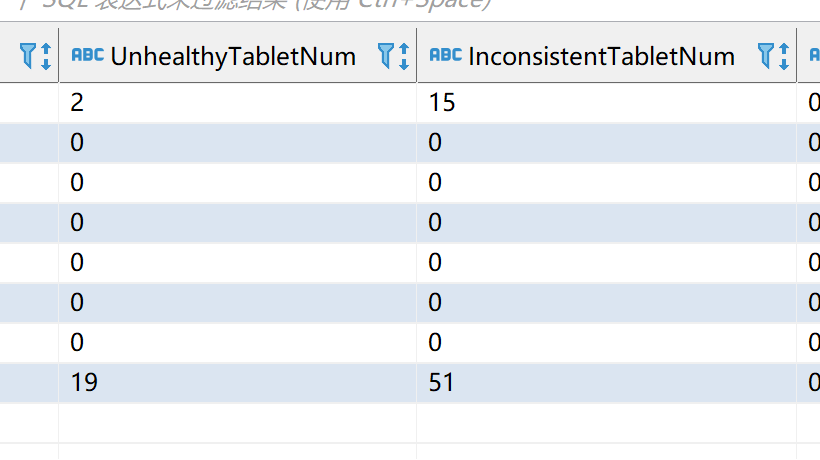Select UnhealthyTabletNum cell with value 2
This screenshot has height=460, width=820.
pos(237,102)
